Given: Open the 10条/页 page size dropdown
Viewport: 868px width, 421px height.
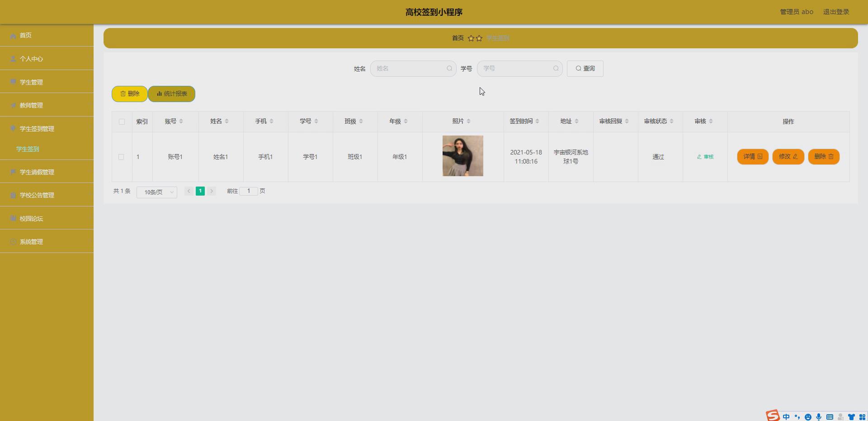Looking at the screenshot, I should pos(157,192).
